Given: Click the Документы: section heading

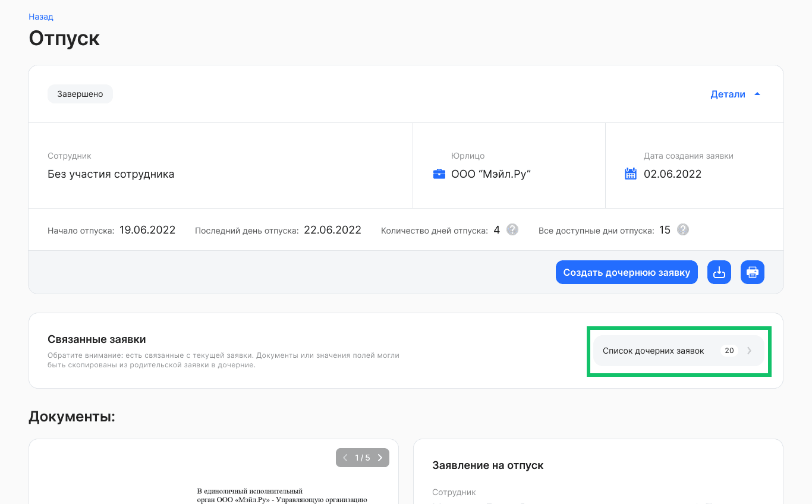Looking at the screenshot, I should coord(72,417).
